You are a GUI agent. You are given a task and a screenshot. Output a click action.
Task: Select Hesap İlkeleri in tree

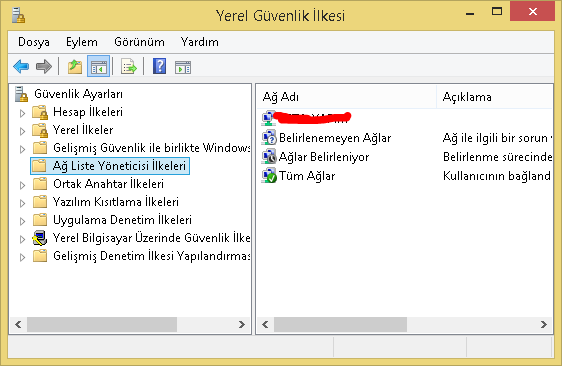(x=88, y=112)
